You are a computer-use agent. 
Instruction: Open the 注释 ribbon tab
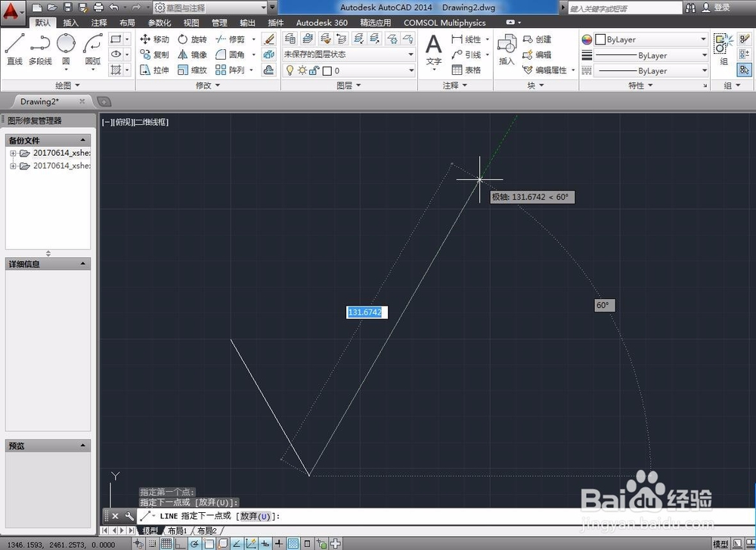tap(99, 23)
